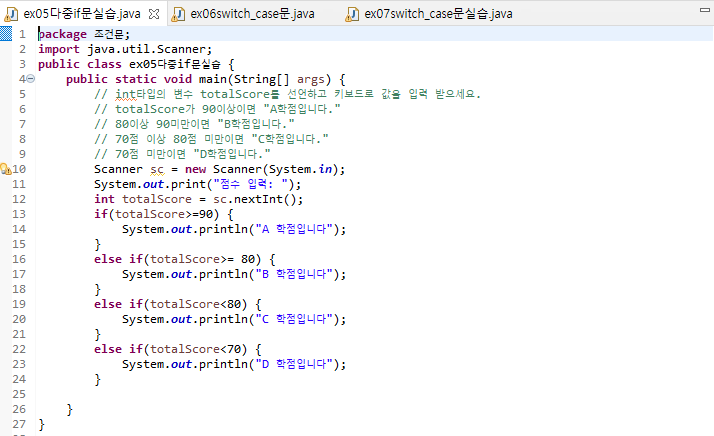Click the closing brace on line 27

(x=41, y=425)
